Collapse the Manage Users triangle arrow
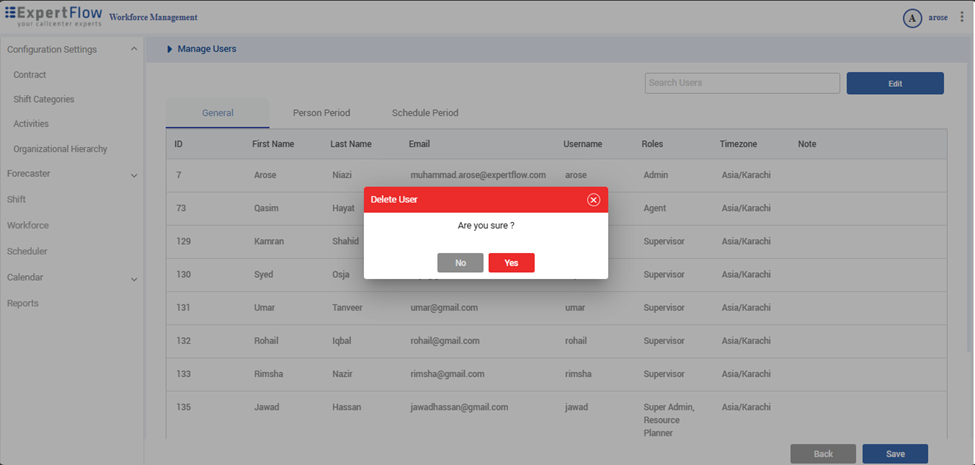 170,49
